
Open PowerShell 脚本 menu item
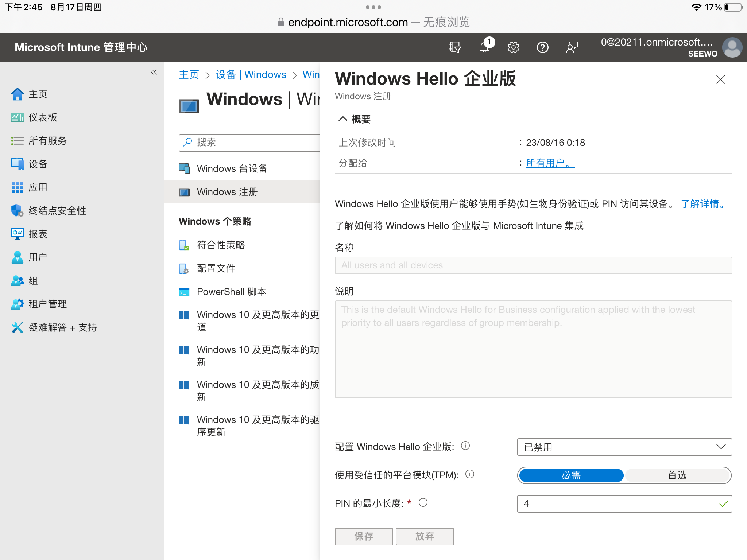click(231, 292)
